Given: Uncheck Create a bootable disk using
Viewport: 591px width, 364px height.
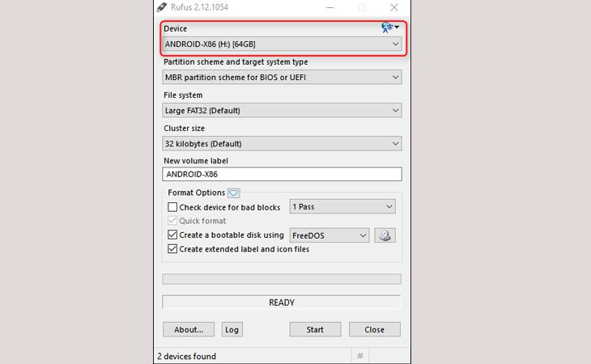Looking at the screenshot, I should tap(172, 235).
